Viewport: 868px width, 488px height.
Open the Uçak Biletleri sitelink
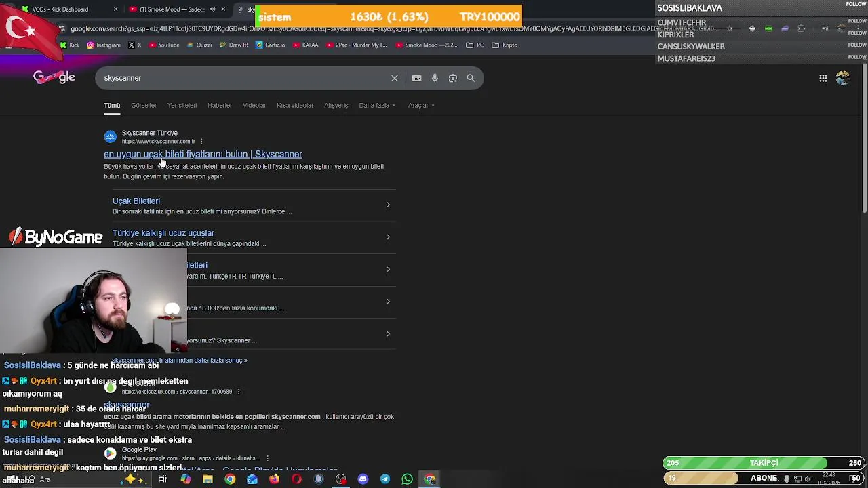[136, 201]
